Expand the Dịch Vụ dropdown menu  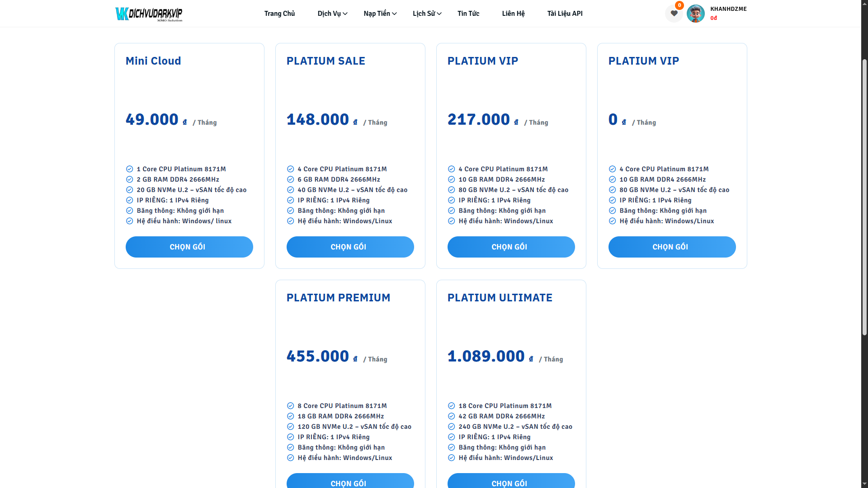(x=332, y=14)
